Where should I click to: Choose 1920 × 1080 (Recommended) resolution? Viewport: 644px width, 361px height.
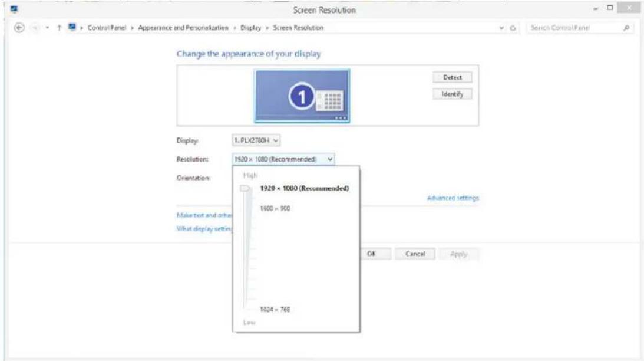coord(305,188)
